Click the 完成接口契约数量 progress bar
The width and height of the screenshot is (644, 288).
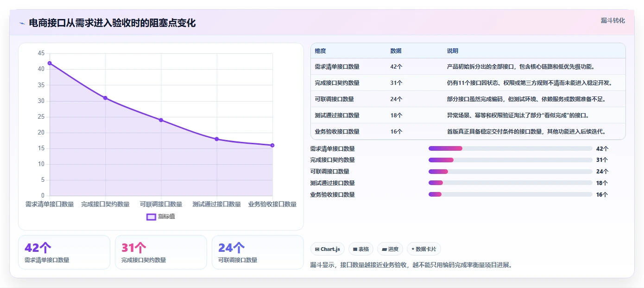click(511, 160)
